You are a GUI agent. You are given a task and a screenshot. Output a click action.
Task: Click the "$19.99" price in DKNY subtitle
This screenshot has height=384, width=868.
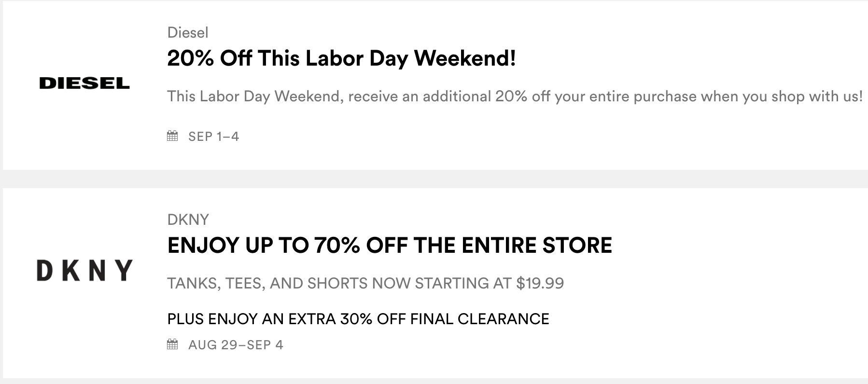pos(540,283)
